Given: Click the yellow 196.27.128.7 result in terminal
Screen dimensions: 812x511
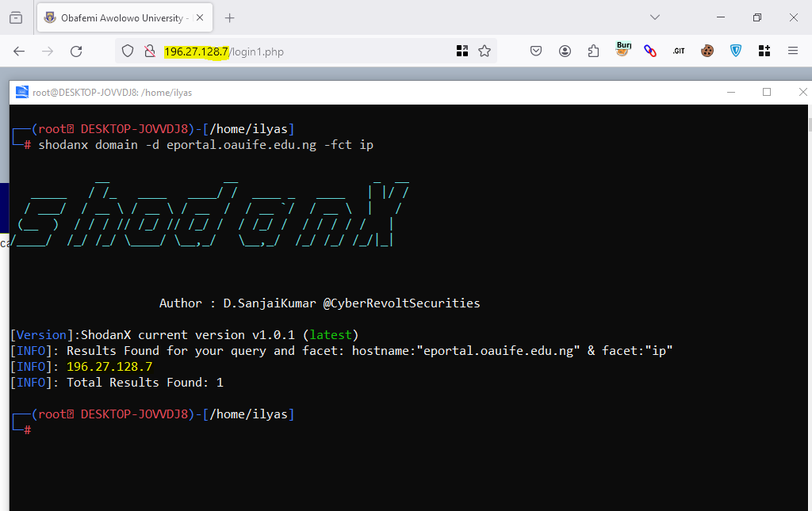Looking at the screenshot, I should (109, 367).
